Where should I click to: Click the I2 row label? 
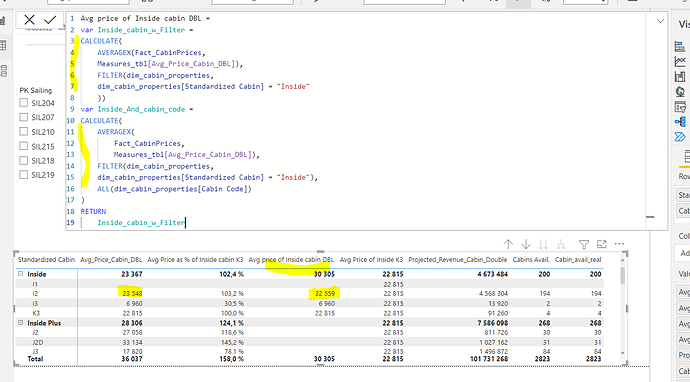tap(36, 293)
